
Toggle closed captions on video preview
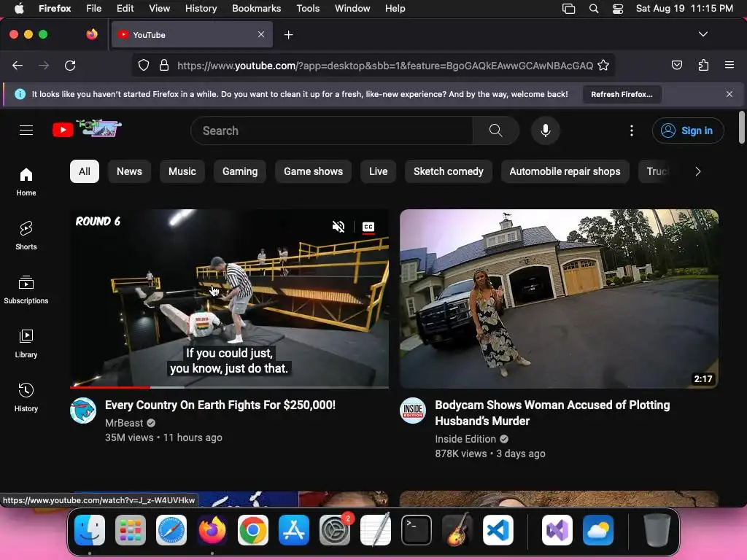coord(368,227)
